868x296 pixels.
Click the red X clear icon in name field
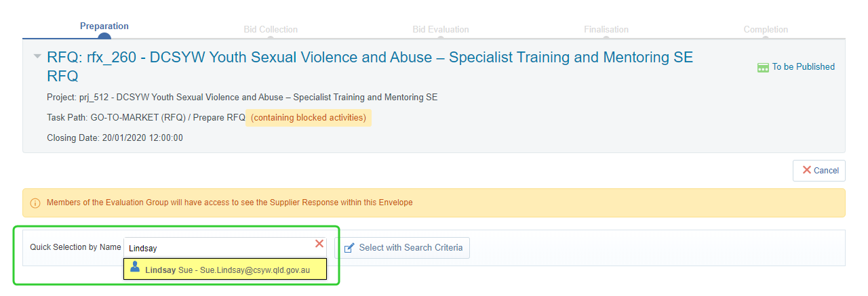pos(319,244)
